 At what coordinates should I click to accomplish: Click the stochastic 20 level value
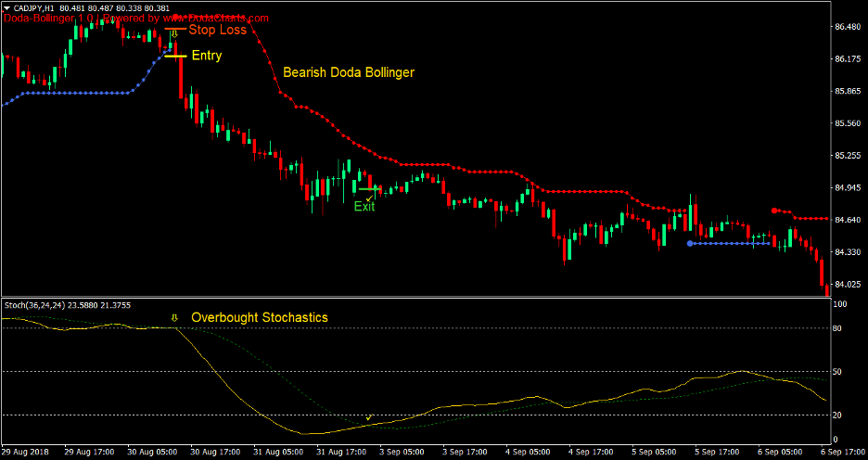coord(838,415)
